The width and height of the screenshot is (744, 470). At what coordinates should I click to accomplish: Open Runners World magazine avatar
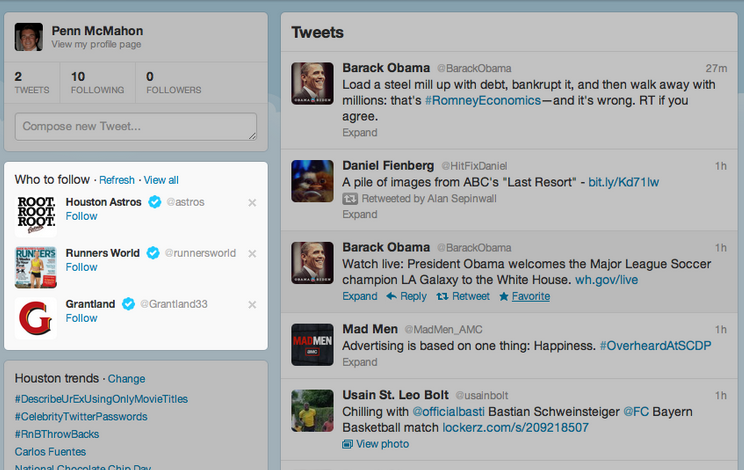click(36, 267)
